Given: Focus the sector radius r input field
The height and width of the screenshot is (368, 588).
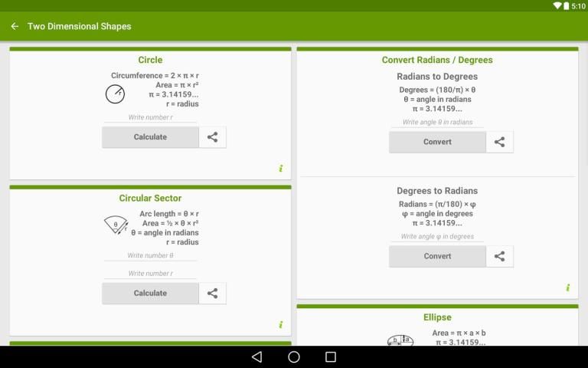Looking at the screenshot, I should click(150, 273).
